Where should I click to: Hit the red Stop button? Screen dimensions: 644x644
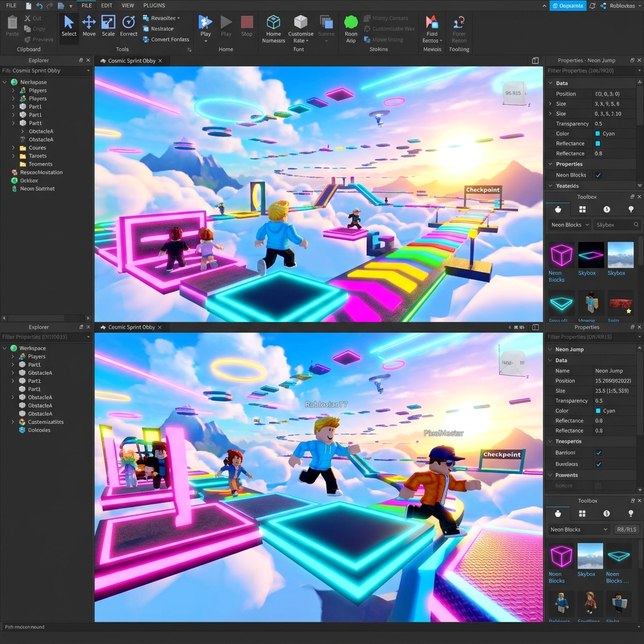[x=247, y=26]
